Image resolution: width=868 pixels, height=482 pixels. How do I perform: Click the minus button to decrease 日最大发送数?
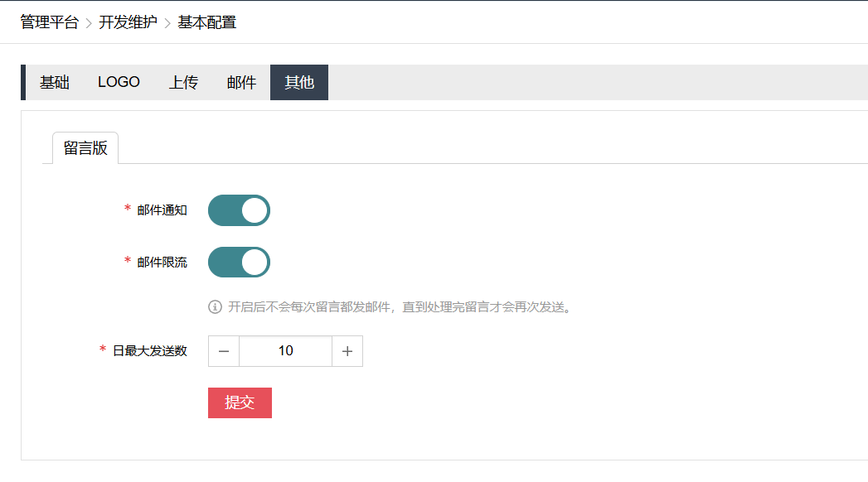(x=224, y=351)
